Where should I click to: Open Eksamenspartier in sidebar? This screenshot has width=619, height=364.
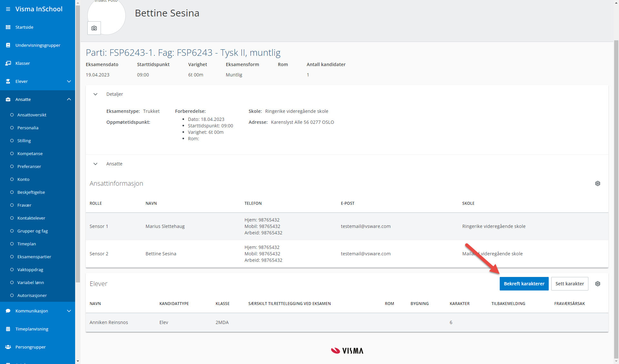tap(34, 257)
